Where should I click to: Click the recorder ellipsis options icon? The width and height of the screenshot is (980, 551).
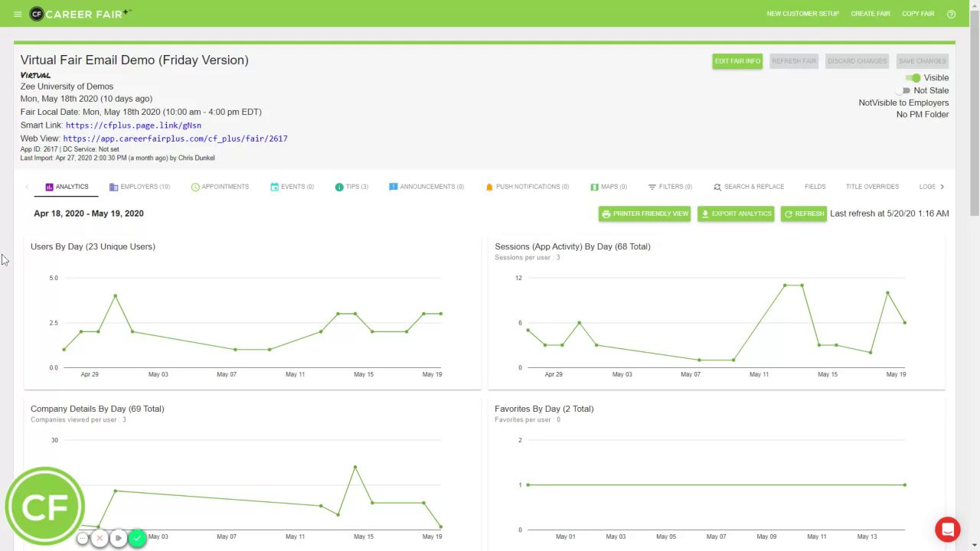click(83, 538)
